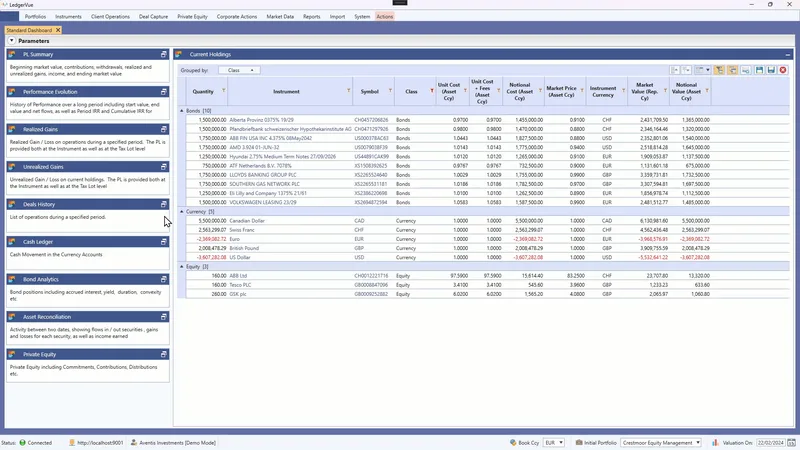Filter the Instrument column
The image size is (800, 450).
click(x=349, y=90)
